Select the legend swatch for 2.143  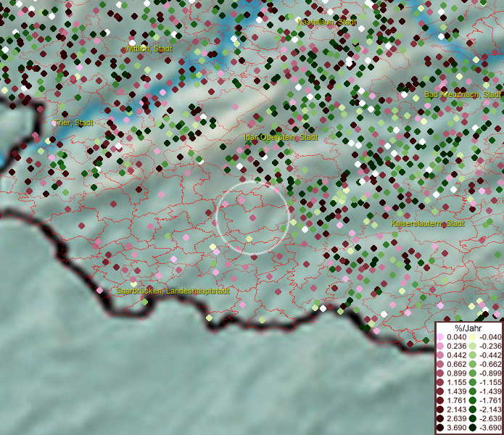pyautogui.click(x=440, y=410)
